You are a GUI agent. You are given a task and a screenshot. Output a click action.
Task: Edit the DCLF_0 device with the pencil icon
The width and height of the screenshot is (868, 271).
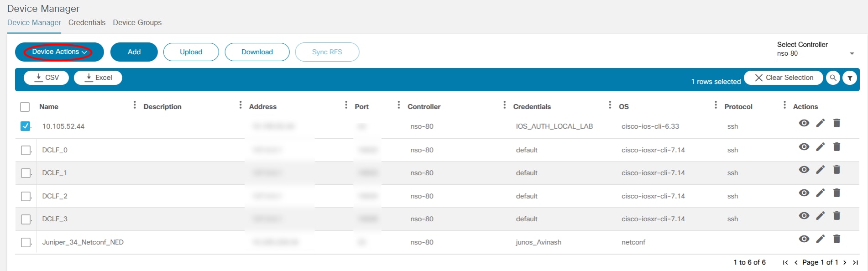point(821,147)
